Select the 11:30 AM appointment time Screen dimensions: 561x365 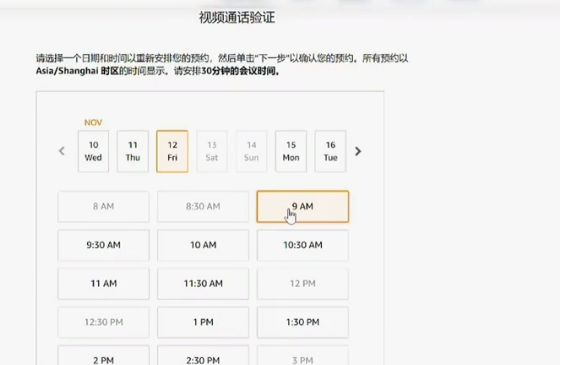pyautogui.click(x=203, y=284)
